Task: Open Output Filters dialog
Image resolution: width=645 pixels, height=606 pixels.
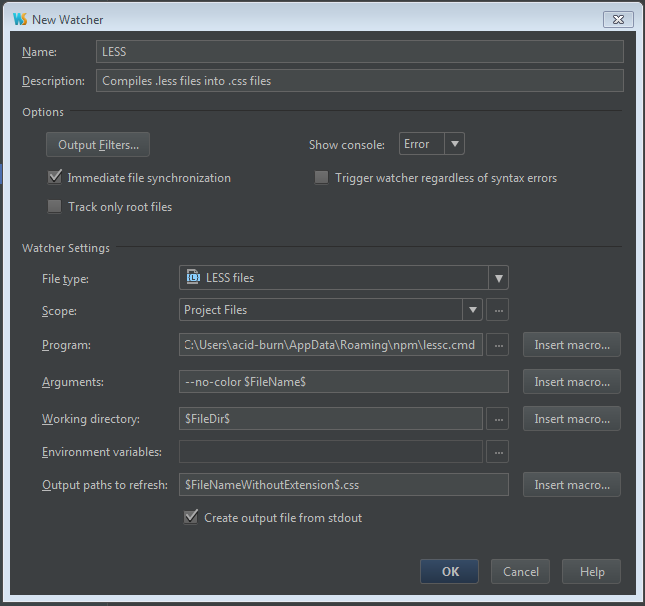Action: tap(98, 144)
